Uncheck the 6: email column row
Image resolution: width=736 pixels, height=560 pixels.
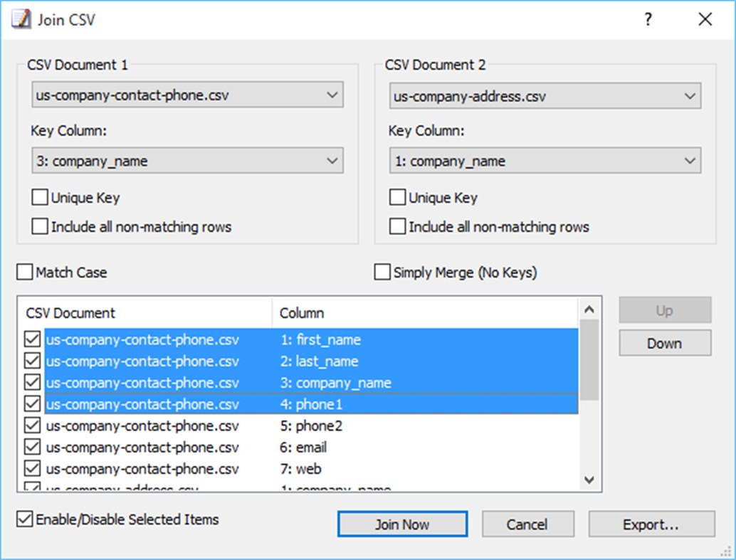tap(31, 447)
